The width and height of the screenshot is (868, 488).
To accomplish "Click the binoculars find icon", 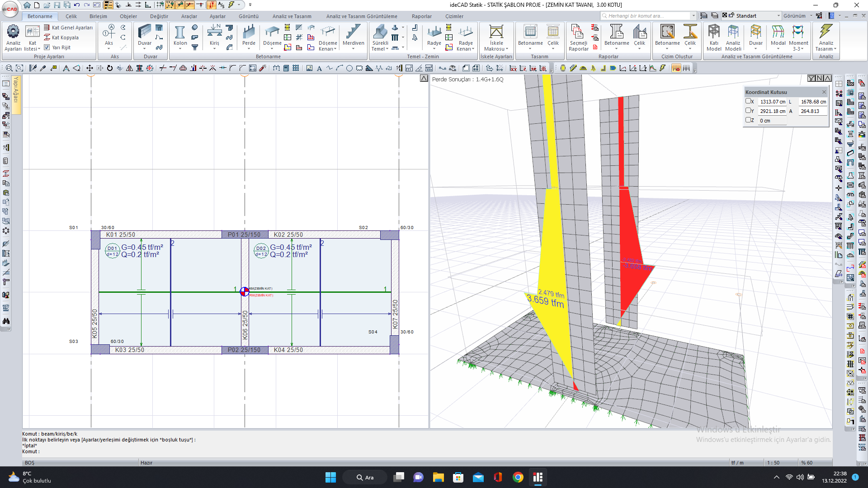I will (6, 321).
